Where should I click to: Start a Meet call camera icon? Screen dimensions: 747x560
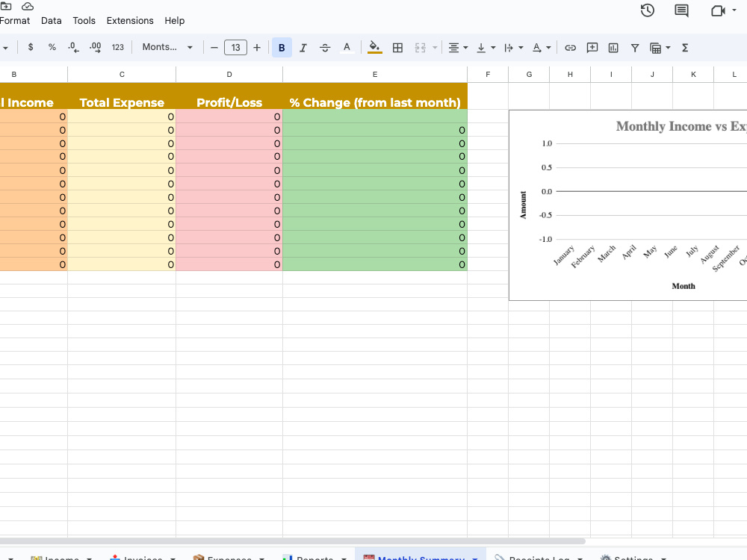pyautogui.click(x=718, y=10)
